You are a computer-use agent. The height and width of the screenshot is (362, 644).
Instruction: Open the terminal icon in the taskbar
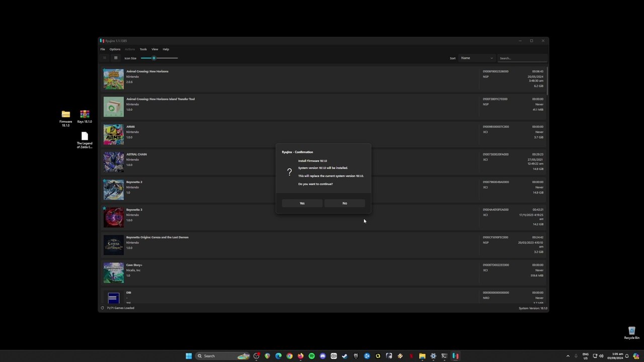click(x=444, y=356)
